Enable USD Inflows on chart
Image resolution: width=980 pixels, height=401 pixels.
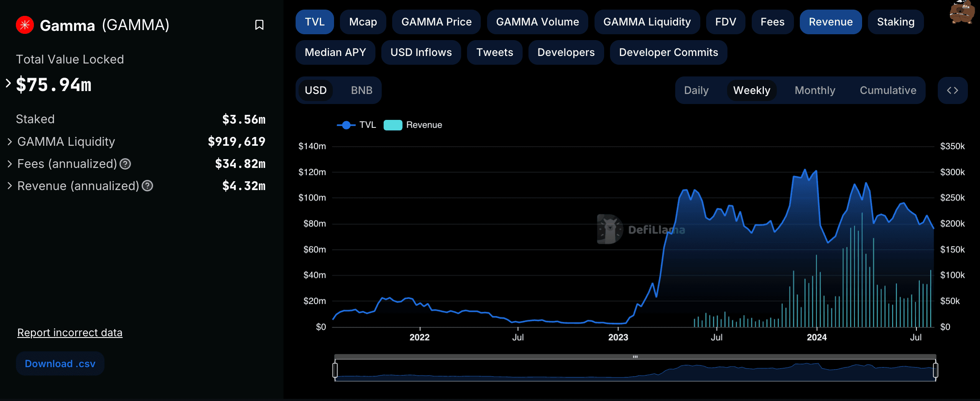pyautogui.click(x=421, y=52)
